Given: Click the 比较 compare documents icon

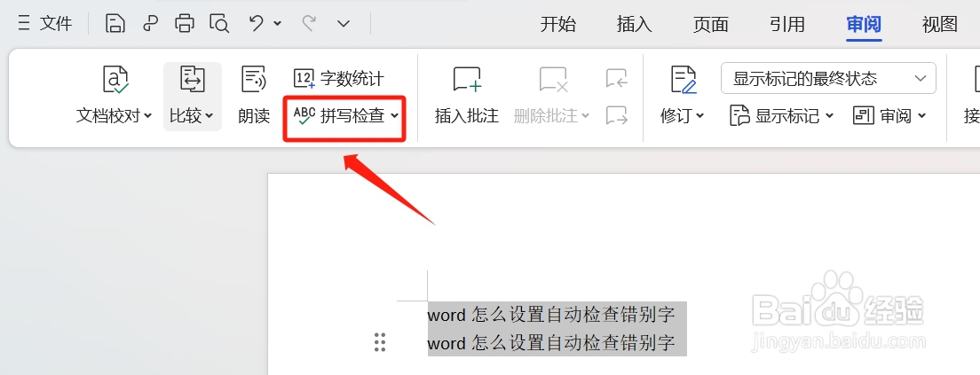Looking at the screenshot, I should (193, 79).
